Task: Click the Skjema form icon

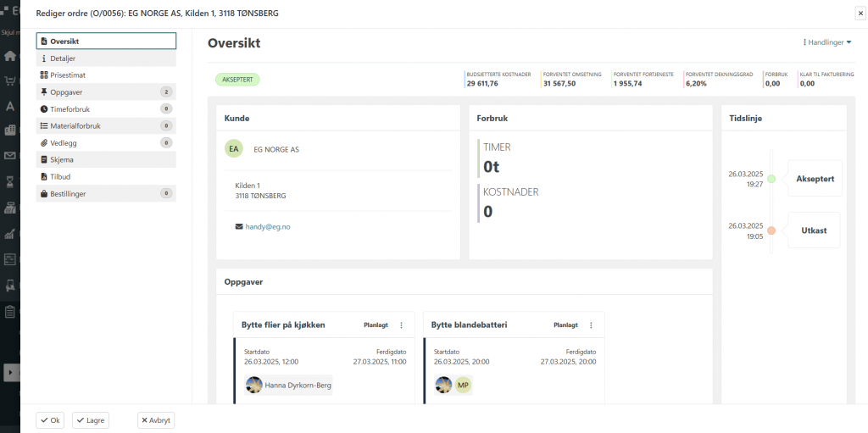Action: pyautogui.click(x=44, y=159)
